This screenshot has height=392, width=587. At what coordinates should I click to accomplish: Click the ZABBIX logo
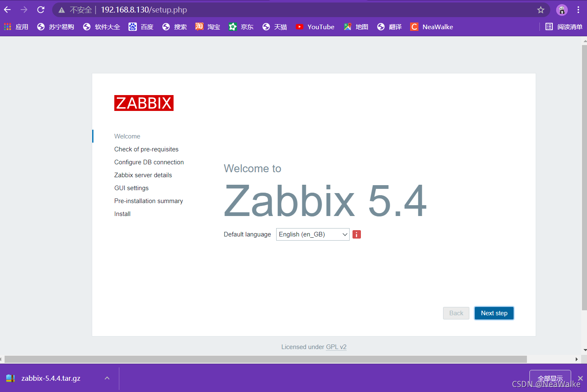click(144, 103)
